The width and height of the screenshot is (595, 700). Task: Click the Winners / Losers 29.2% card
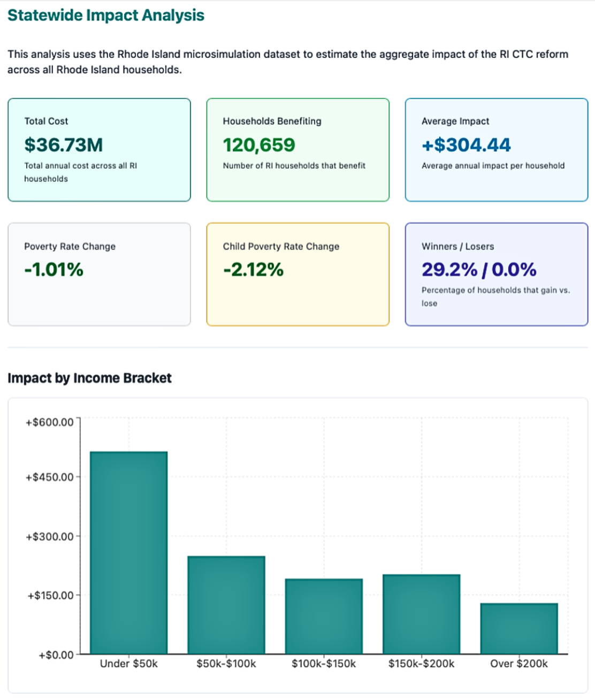(496, 274)
